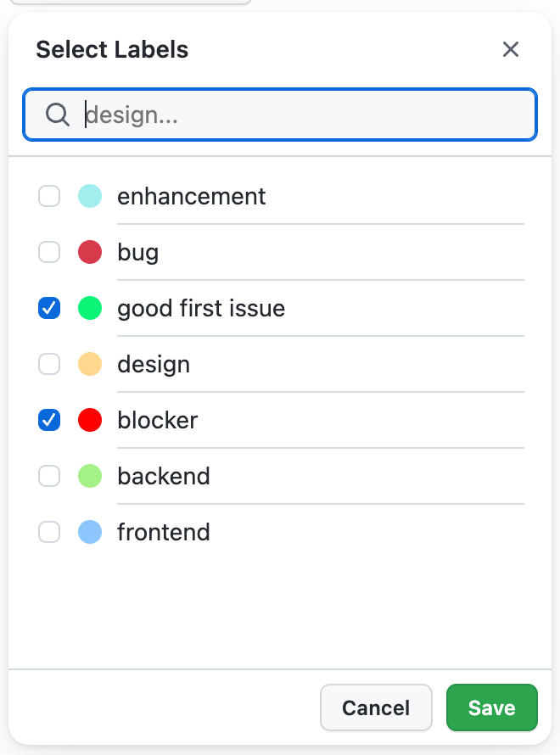560x755 pixels.
Task: Select the backend label checkbox
Action: click(x=49, y=477)
